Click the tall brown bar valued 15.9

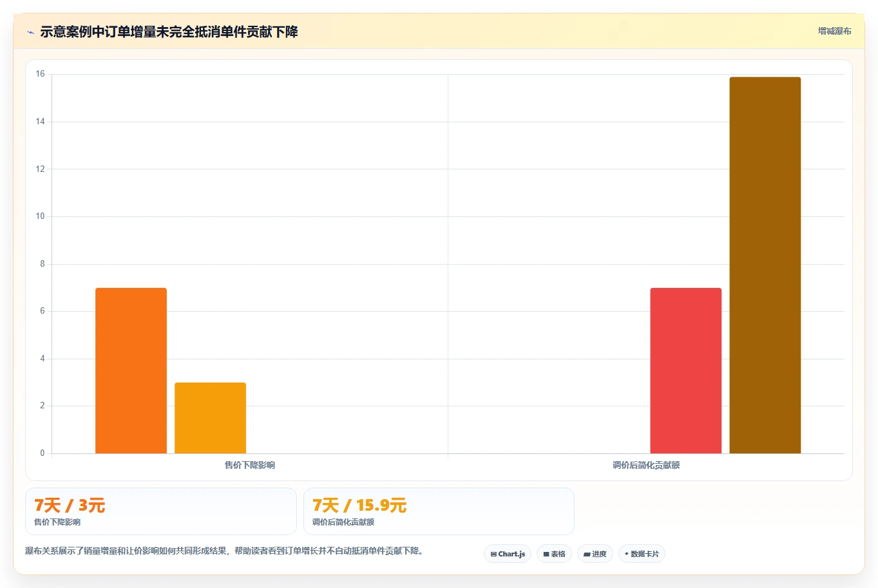point(765,265)
